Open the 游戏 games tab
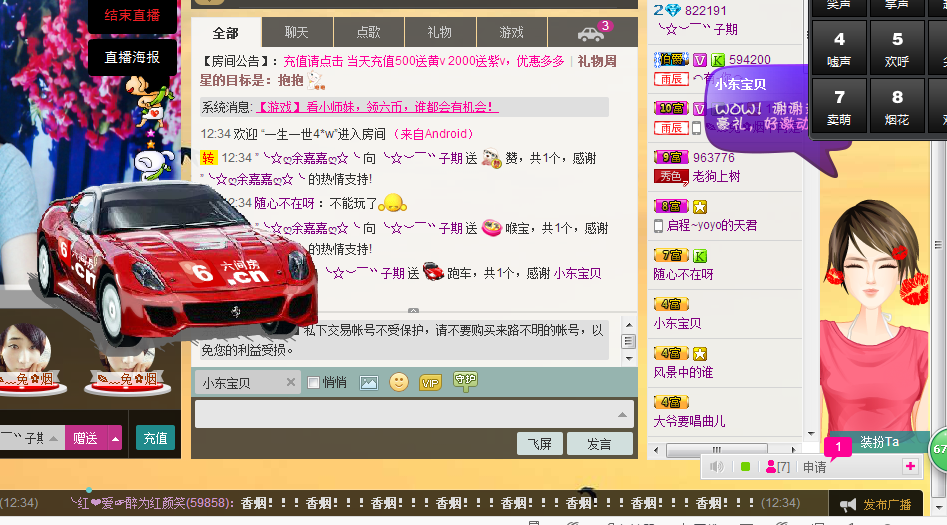Image resolution: width=947 pixels, height=525 pixels. pyautogui.click(x=512, y=33)
